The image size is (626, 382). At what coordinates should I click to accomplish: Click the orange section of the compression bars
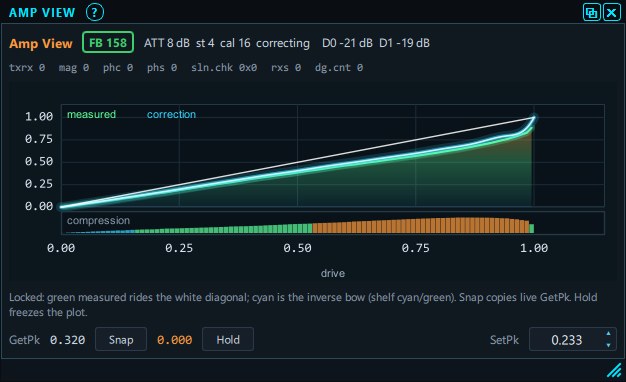(419, 226)
